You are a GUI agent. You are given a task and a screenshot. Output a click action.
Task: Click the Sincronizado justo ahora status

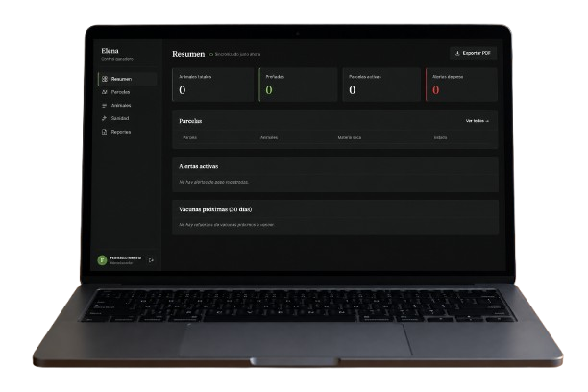[235, 54]
